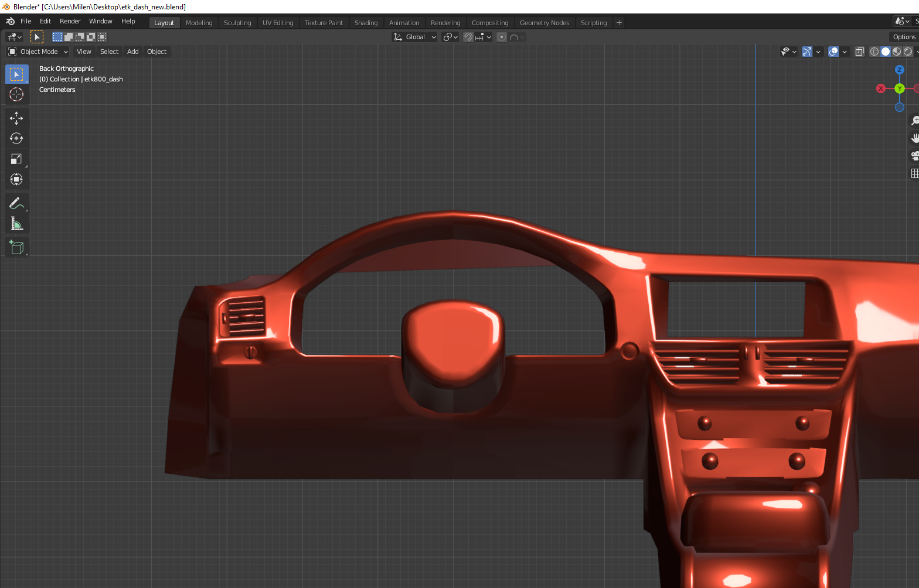Toggle snapping magnet on

coord(468,37)
